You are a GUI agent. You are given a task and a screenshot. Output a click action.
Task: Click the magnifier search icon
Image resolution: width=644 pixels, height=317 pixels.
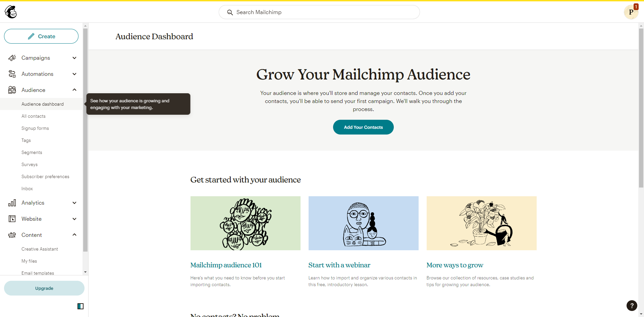230,12
